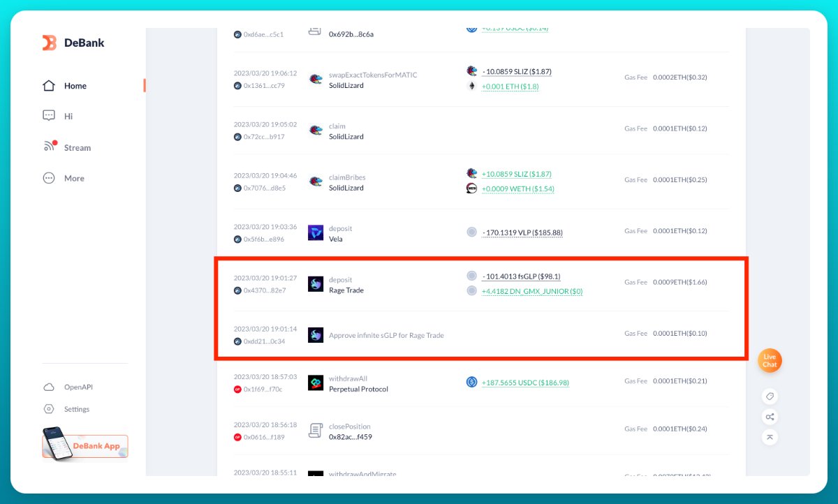
Task: Open transaction hash 0x7076...d8e5
Action: click(264, 188)
